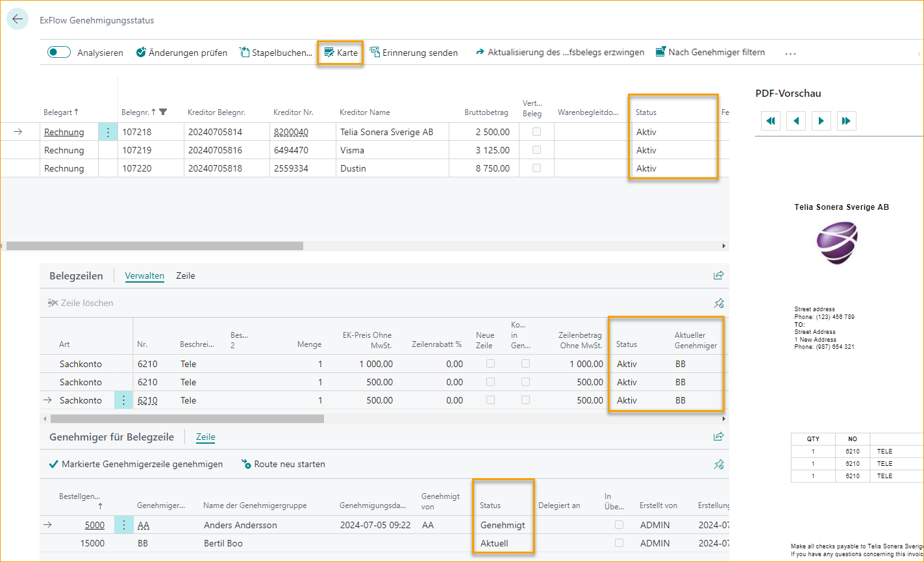Click share icon in Belegzeilen header
924x562 pixels.
click(x=718, y=275)
